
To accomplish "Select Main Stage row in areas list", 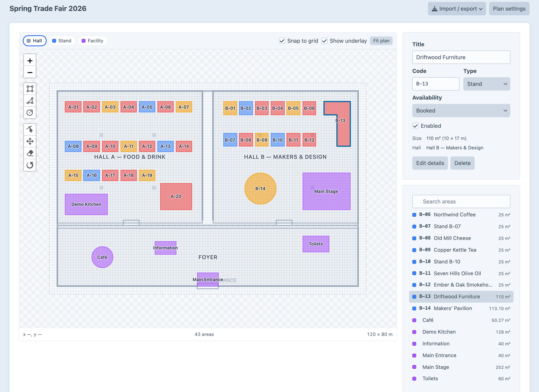I will 461,367.
